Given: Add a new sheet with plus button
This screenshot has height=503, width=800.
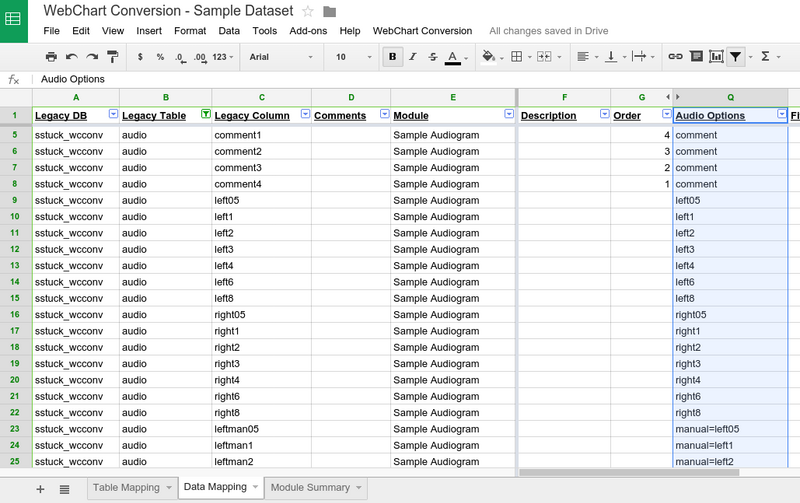Looking at the screenshot, I should click(x=41, y=489).
